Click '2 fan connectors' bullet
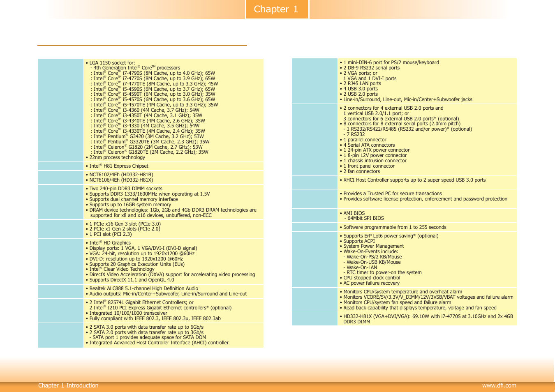Image resolution: width=555 pixels, height=392 pixels. (360, 171)
